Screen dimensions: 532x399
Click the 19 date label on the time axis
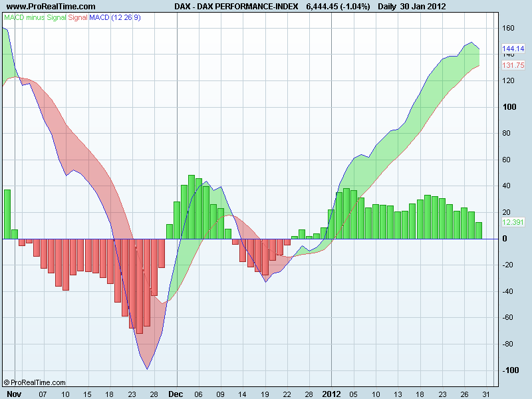pos(265,394)
